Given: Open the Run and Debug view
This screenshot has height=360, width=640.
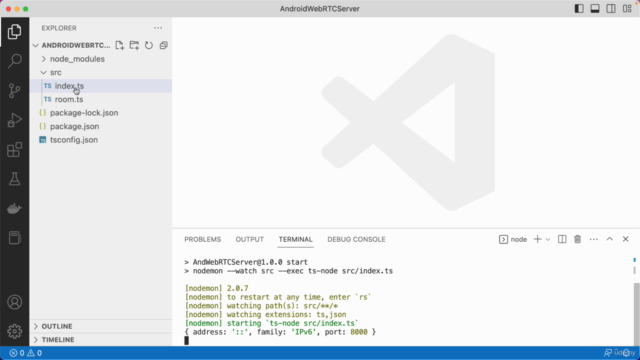Looking at the screenshot, I should click(14, 120).
